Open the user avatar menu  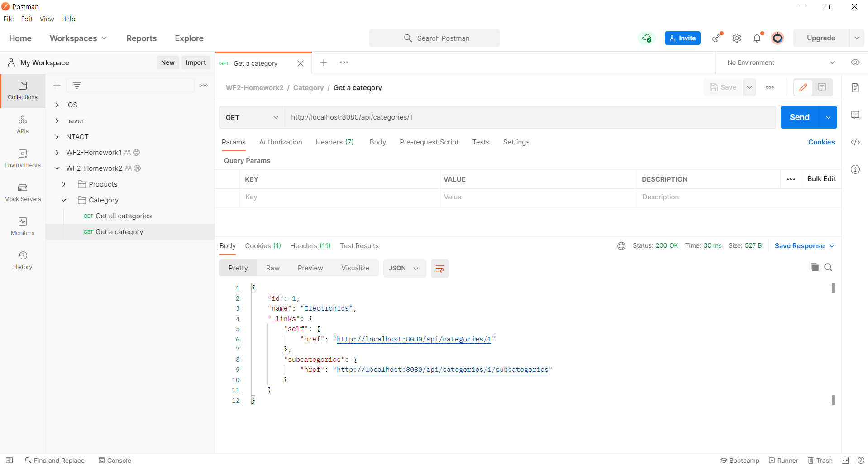[777, 38]
